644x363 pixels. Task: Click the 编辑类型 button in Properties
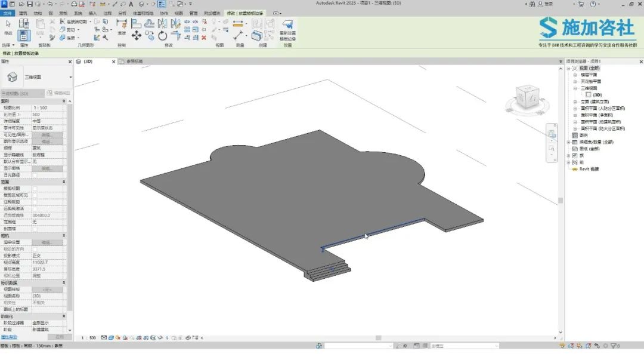(x=58, y=93)
